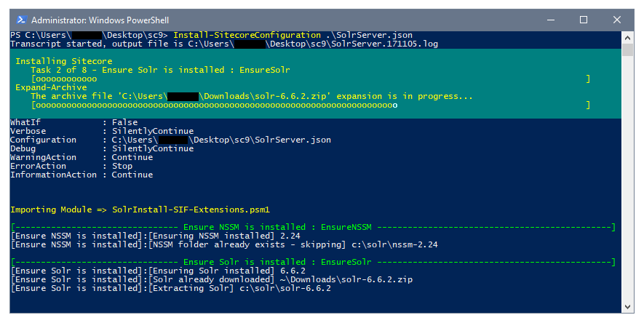Click the PowerShell icon in title bar

(21, 20)
